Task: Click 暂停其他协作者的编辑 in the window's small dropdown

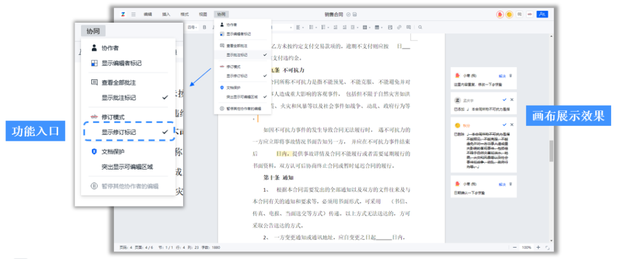Action: 242,109
